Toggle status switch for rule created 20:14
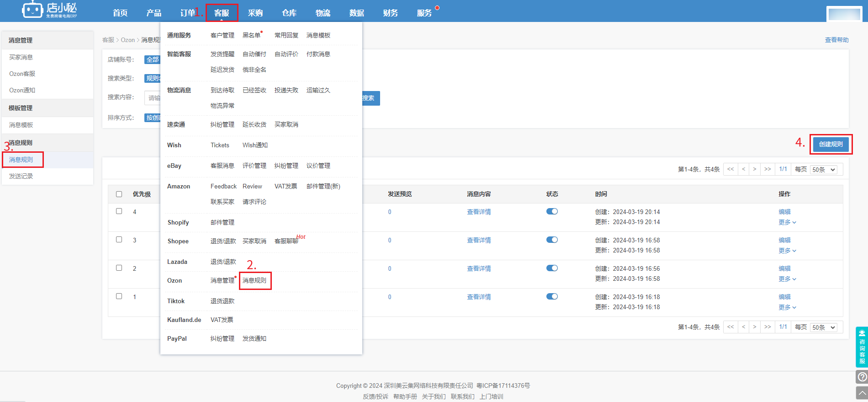 tap(552, 211)
